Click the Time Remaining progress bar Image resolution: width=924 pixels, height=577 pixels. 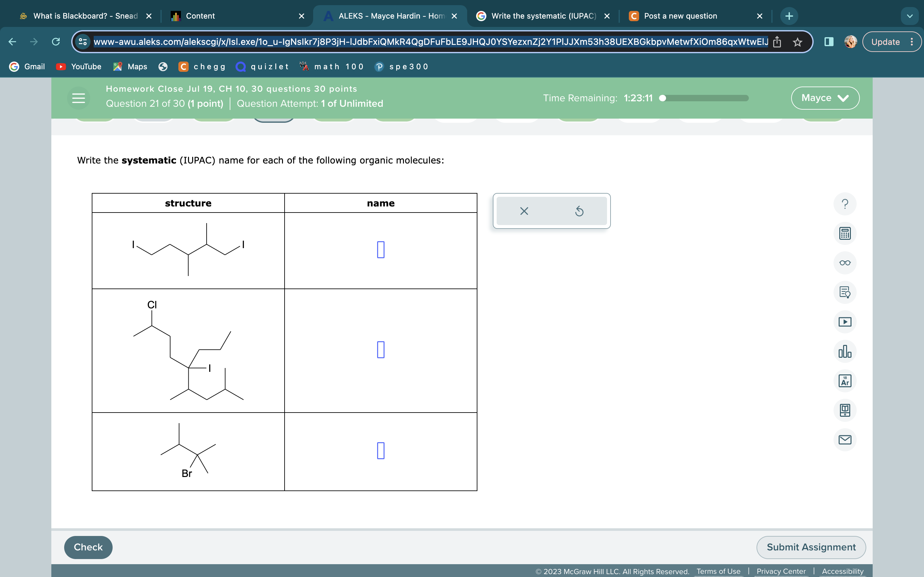pyautogui.click(x=705, y=98)
